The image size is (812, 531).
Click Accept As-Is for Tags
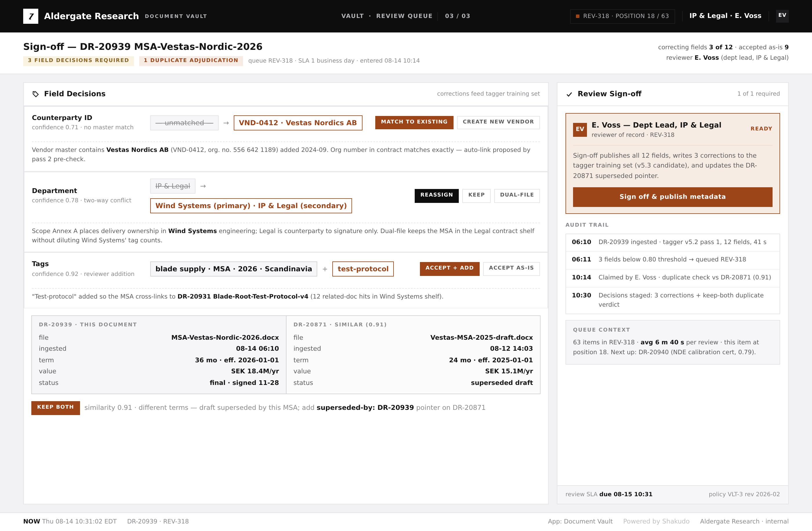pyautogui.click(x=511, y=269)
